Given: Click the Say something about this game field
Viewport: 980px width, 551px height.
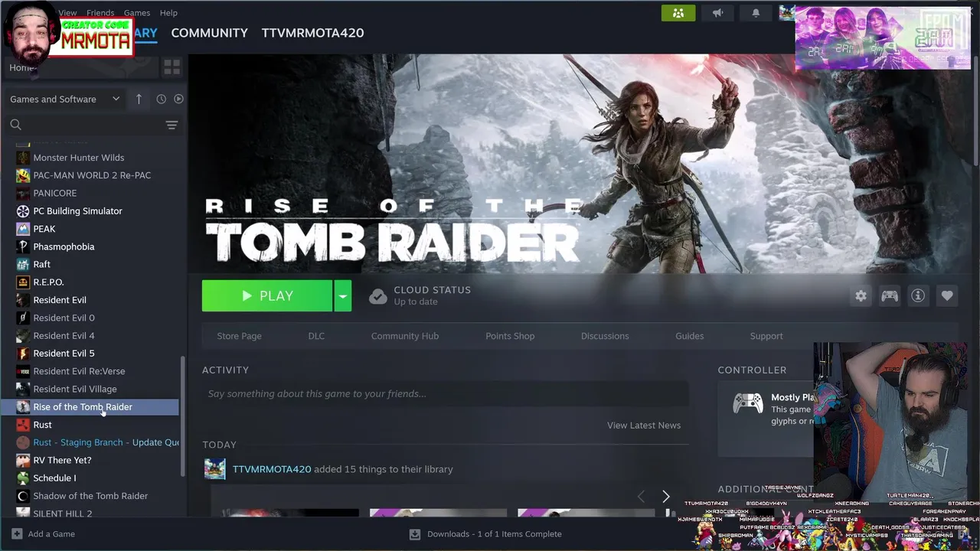Looking at the screenshot, I should [x=445, y=394].
